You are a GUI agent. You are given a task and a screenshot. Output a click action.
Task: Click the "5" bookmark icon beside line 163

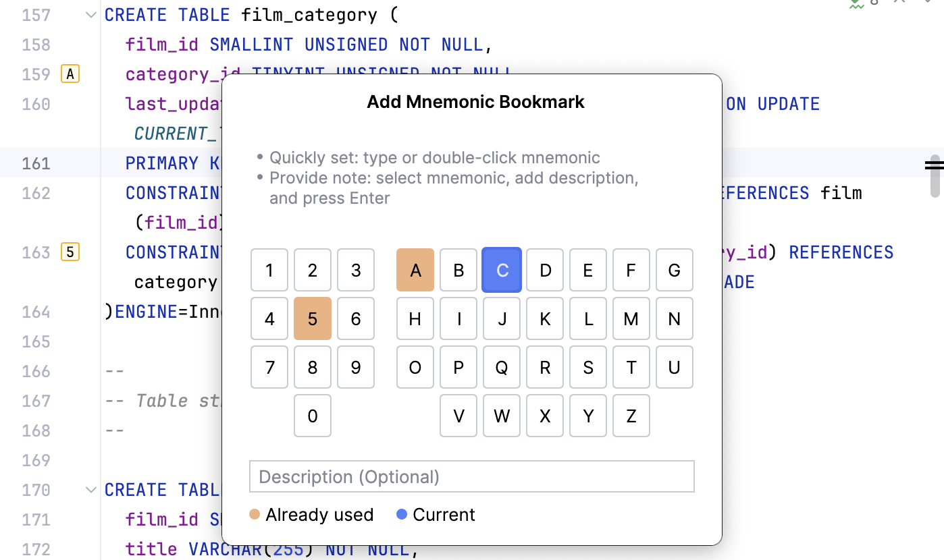pyautogui.click(x=70, y=252)
